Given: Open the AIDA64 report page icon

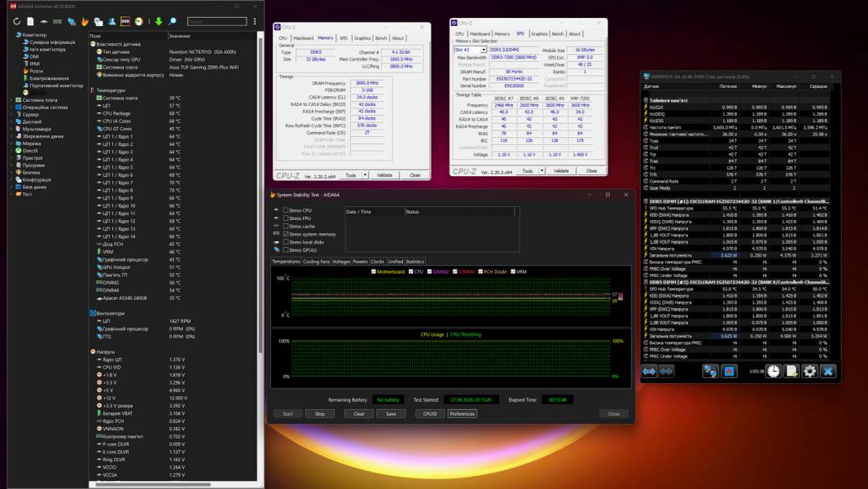Looking at the screenshot, I should click(30, 21).
